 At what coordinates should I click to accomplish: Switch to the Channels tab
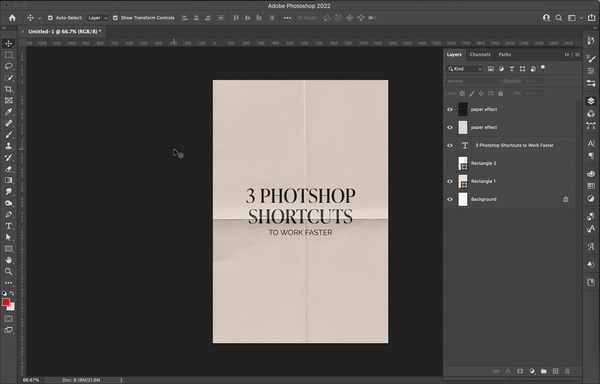click(480, 55)
